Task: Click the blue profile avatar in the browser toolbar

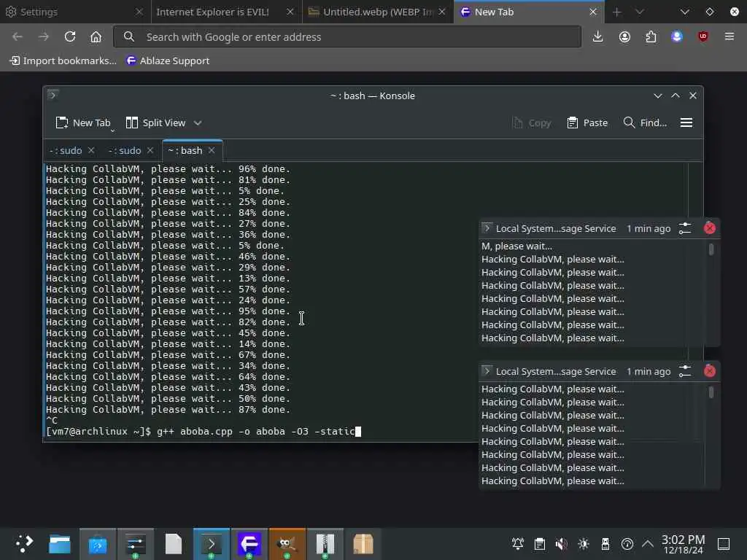Action: (677, 36)
